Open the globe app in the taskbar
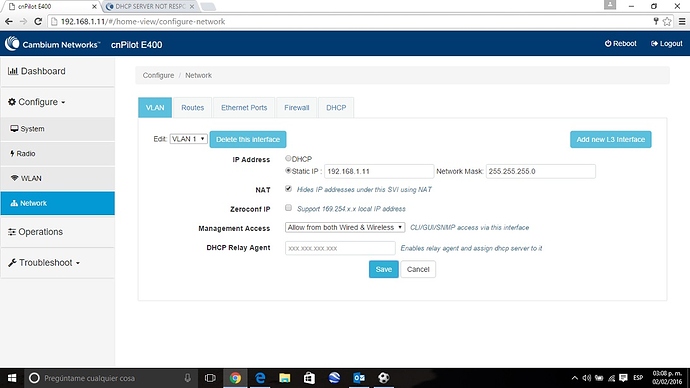This screenshot has height=388, width=690. (334, 378)
